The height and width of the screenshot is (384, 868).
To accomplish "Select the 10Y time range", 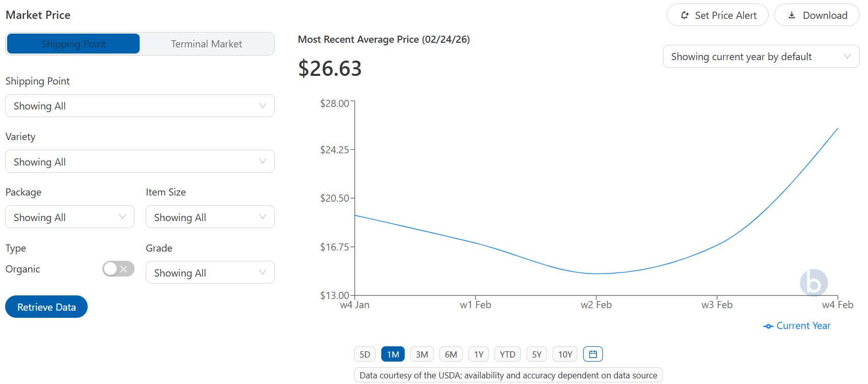I will pos(565,354).
